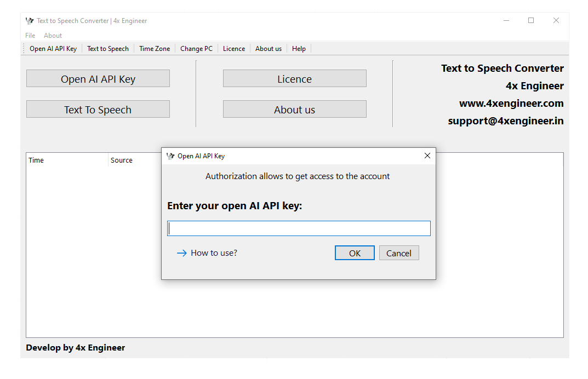Open About us from the toolbar
This screenshot has height=379, width=588.
point(269,49)
